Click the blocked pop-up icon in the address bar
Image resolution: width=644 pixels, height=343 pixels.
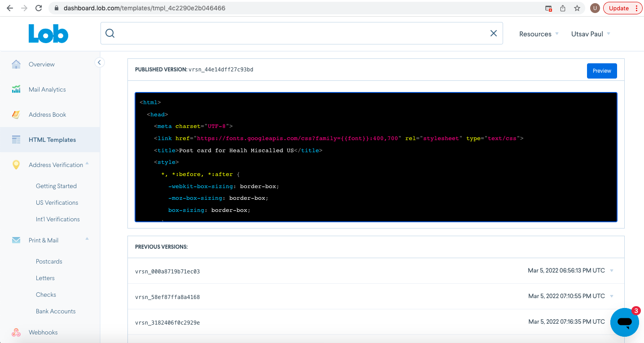548,8
